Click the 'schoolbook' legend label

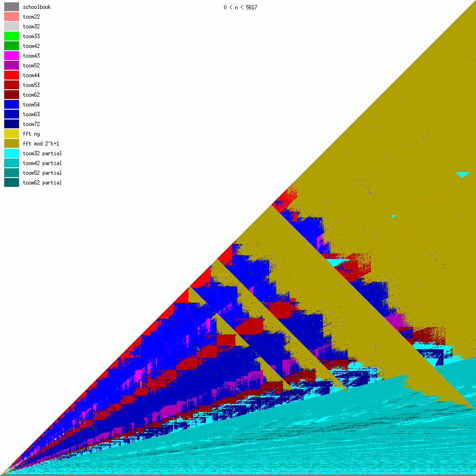click(x=37, y=7)
